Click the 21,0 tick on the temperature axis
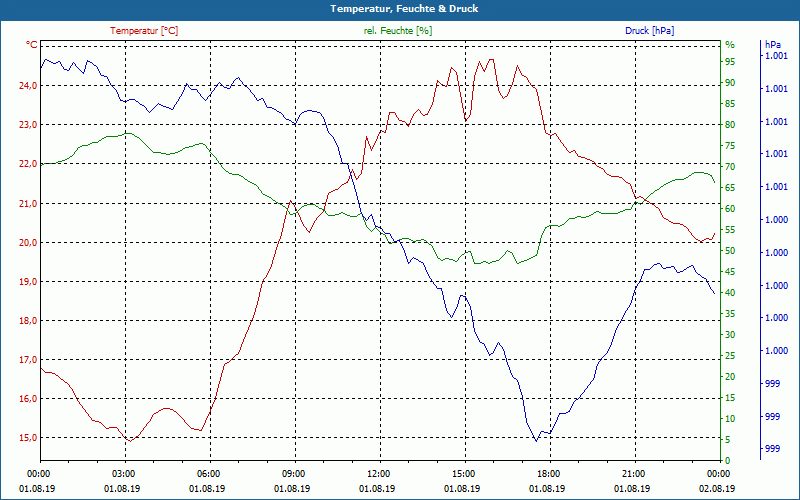Image resolution: width=800 pixels, height=500 pixels. (28, 203)
